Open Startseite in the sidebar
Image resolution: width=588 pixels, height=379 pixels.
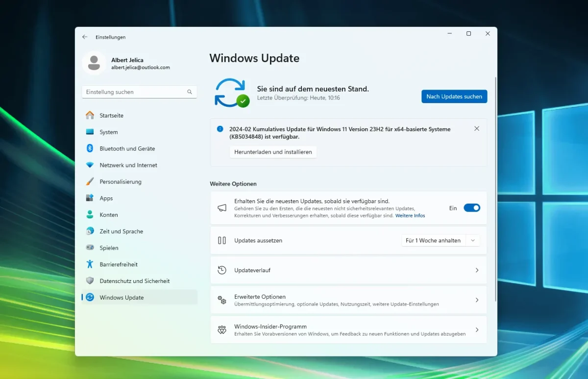pyautogui.click(x=139, y=116)
